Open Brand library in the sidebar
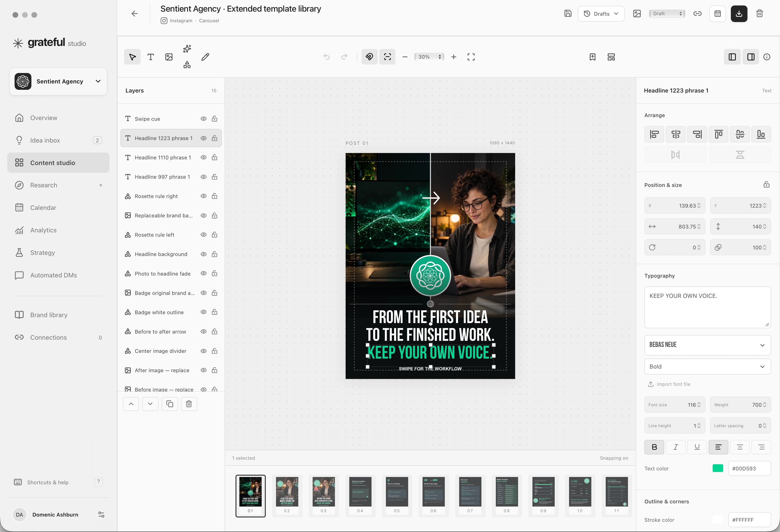This screenshot has width=780, height=532. pos(58,315)
